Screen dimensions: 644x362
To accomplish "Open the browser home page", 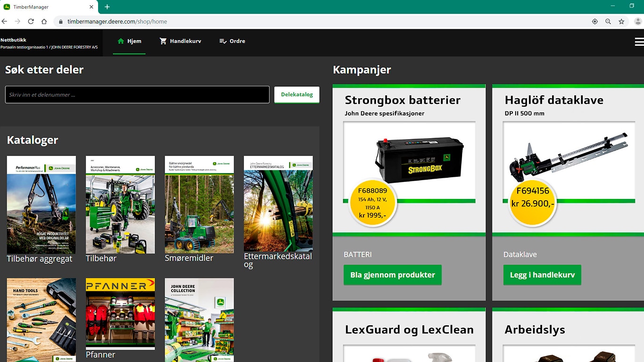I will pos(44,21).
